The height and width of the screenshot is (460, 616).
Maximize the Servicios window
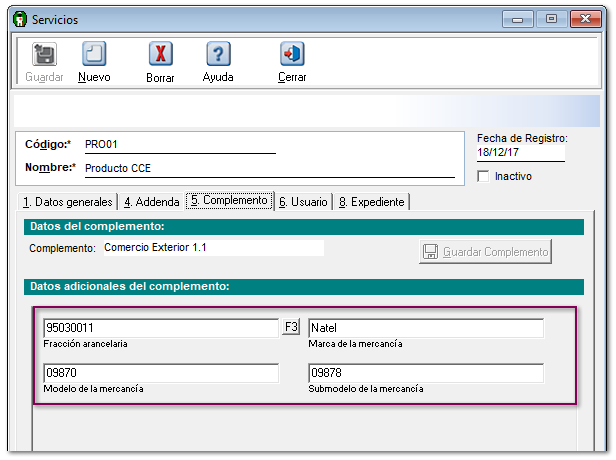[x=550, y=18]
